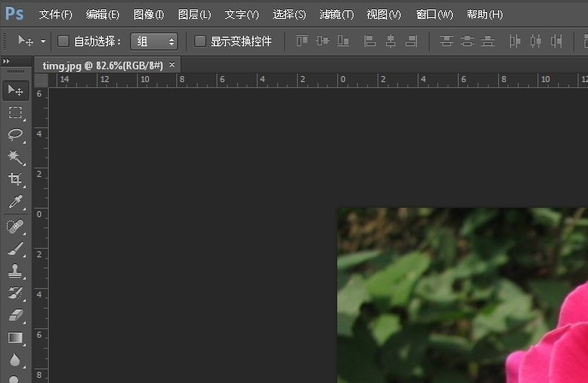Open Move tool preset picker arrow
The width and height of the screenshot is (588, 383).
click(x=43, y=41)
